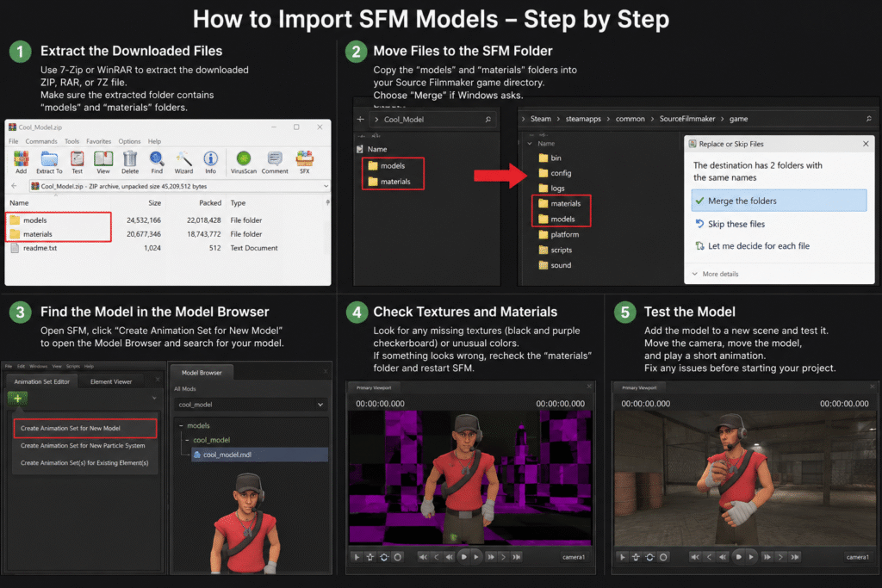The image size is (882, 588).
Task: Click the Extract To toolbar icon
Action: pyautogui.click(x=49, y=162)
